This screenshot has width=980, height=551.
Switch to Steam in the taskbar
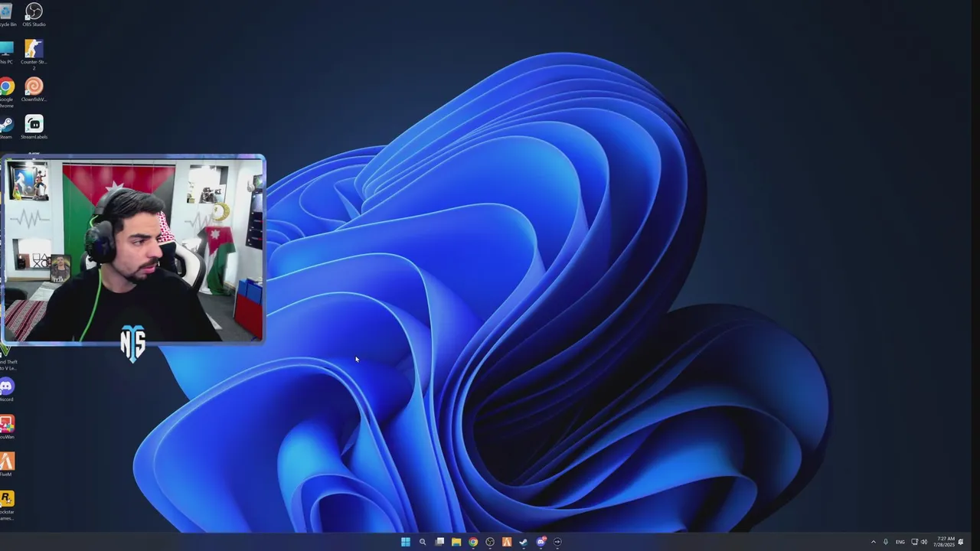click(x=524, y=542)
